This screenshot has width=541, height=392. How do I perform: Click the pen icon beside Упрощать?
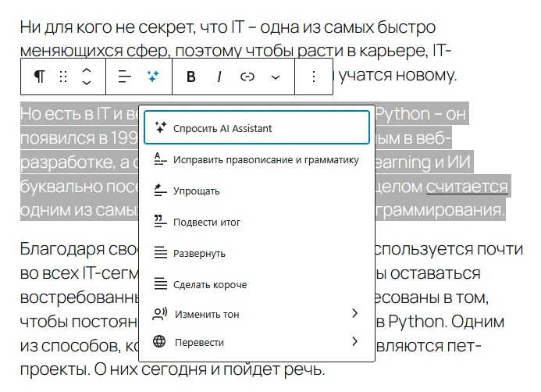click(x=160, y=190)
